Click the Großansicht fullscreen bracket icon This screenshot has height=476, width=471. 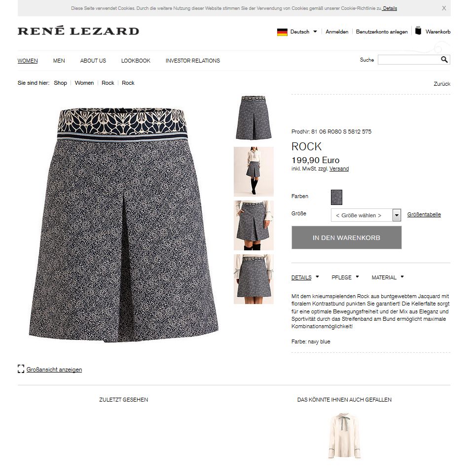[x=21, y=369]
